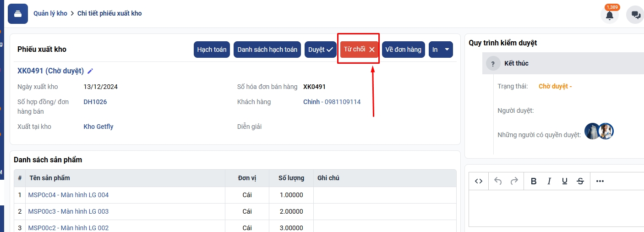Open Danh sách hạch toán

coord(267,50)
